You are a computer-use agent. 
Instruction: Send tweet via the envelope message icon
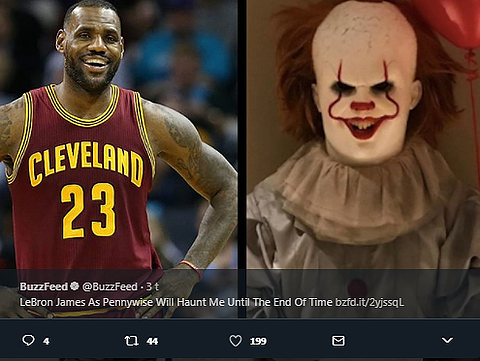coord(338,341)
